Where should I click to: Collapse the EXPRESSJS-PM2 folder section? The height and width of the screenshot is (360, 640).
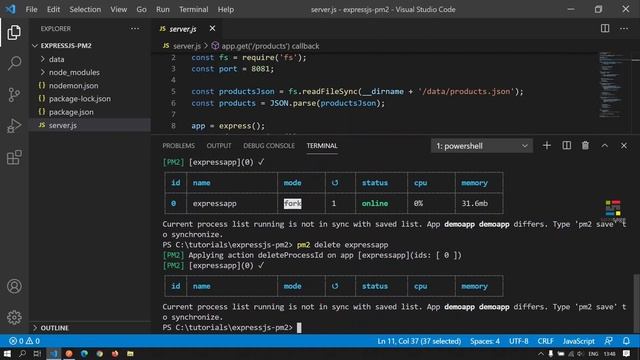(90, 45)
